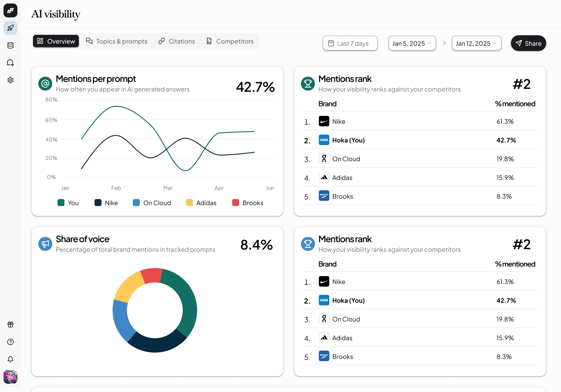Switch to the Competitors tab
Viewport: 561px width, 392px height.
pos(230,41)
